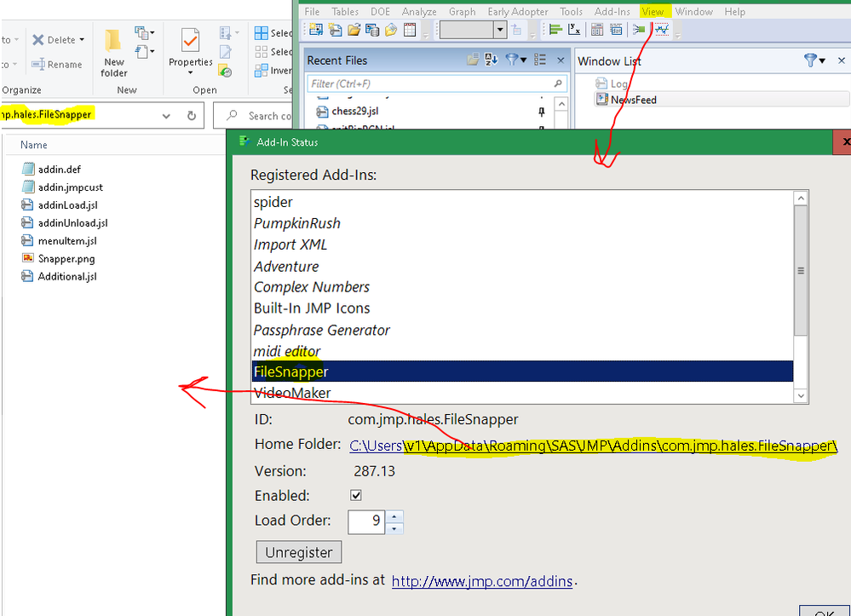Open the jmp.com/addins link
The height and width of the screenshot is (616, 851).
(482, 581)
